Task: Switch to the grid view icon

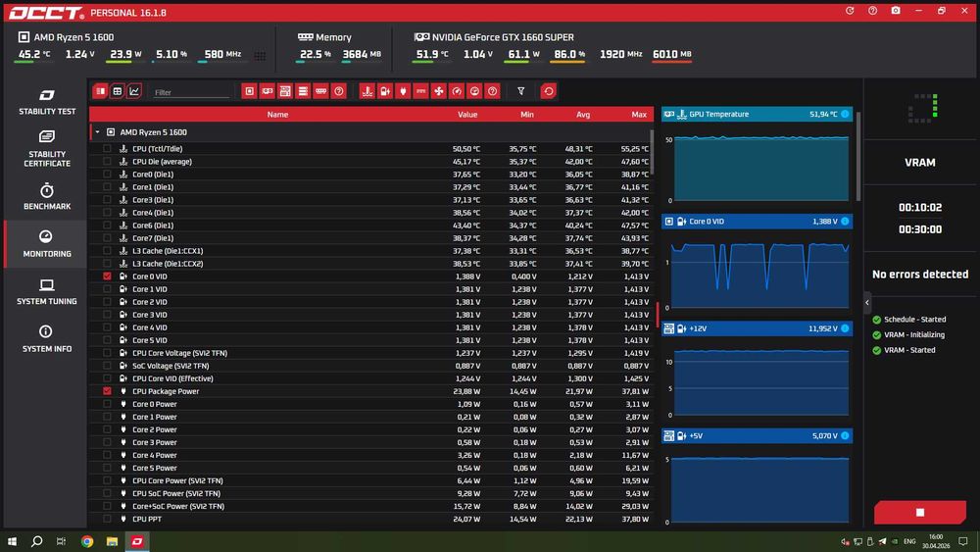Action: (x=117, y=91)
